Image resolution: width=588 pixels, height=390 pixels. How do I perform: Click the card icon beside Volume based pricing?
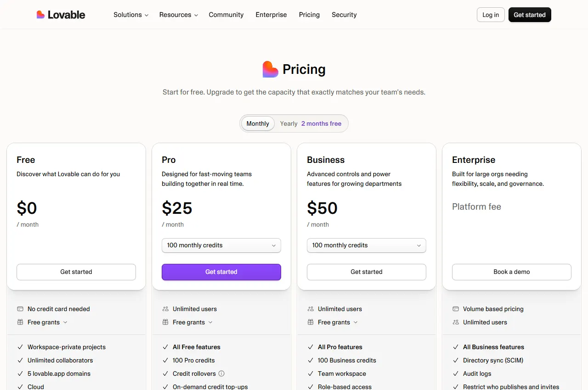tap(456, 309)
